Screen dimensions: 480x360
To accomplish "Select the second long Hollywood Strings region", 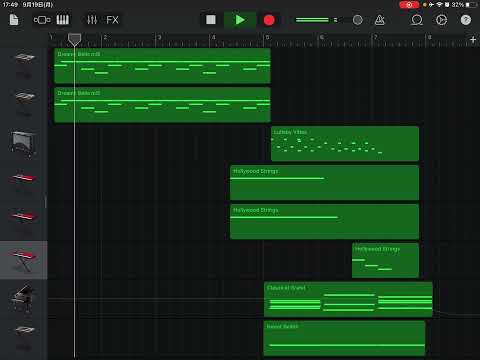I will click(x=324, y=222).
